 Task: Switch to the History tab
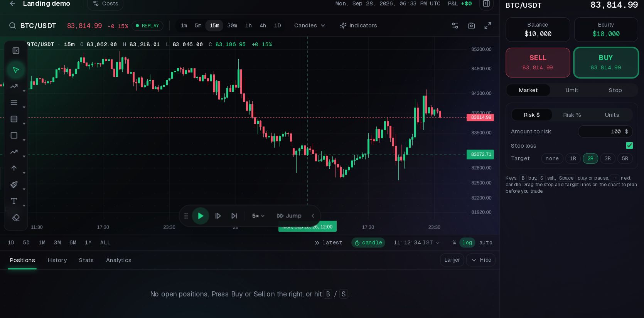pos(57,260)
